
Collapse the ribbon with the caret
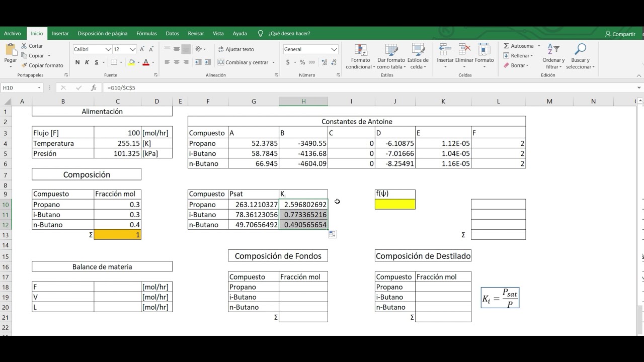[x=639, y=75]
